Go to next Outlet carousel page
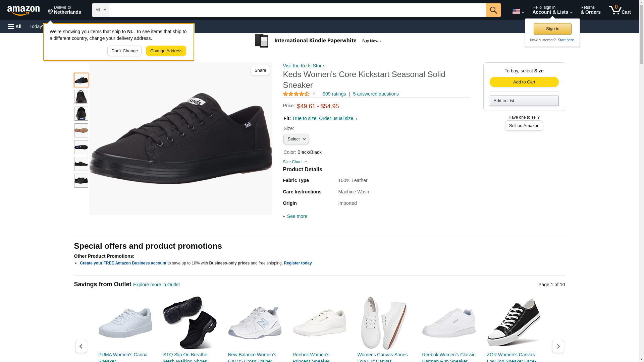Image resolution: width=644 pixels, height=362 pixels. pos(558,346)
